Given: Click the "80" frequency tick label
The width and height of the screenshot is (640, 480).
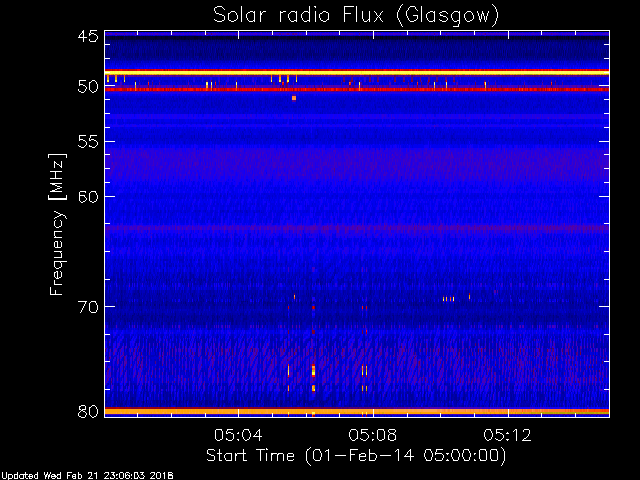Looking at the screenshot, I should coord(88,411).
